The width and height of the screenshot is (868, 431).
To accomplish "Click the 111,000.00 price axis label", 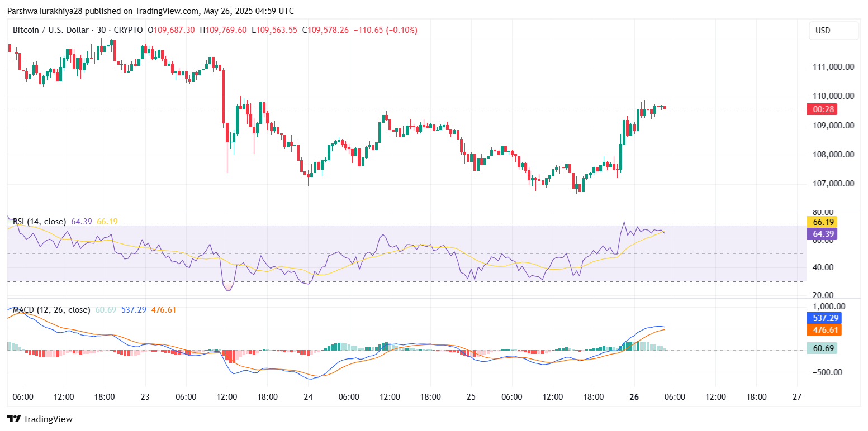I will coord(833,67).
